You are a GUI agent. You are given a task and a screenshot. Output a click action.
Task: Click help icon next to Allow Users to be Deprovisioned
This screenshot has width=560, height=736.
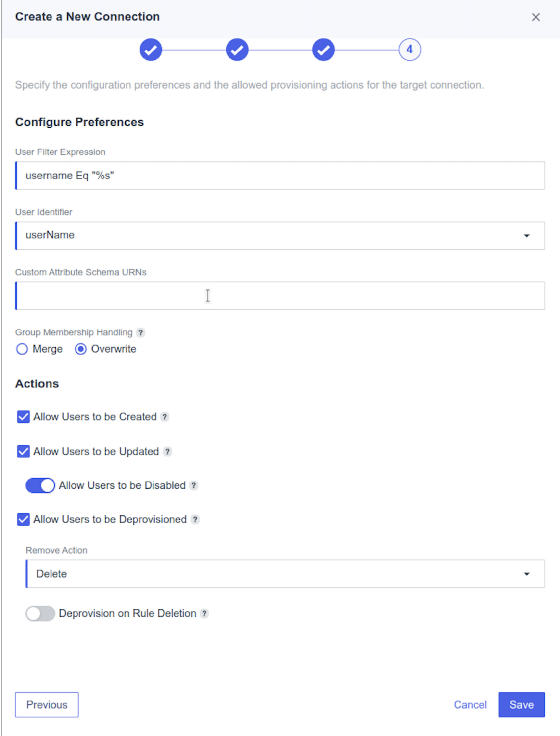[195, 519]
